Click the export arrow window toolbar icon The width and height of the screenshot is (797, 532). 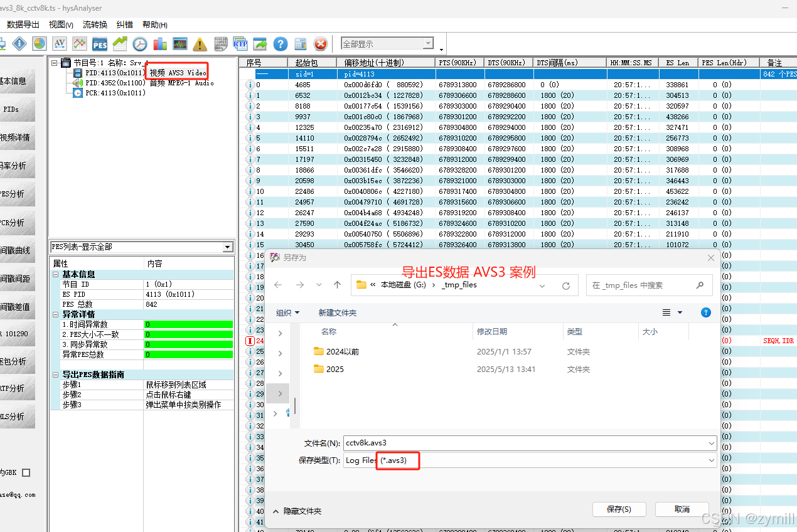click(260, 44)
